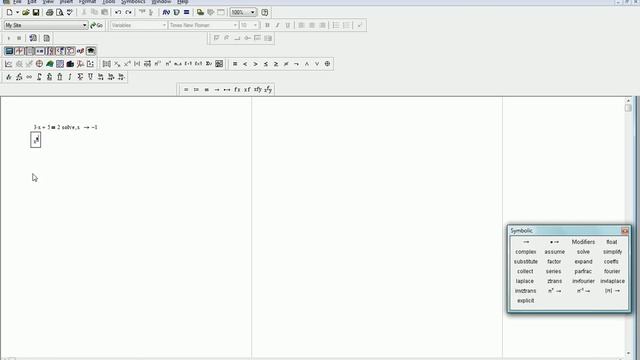Image resolution: width=640 pixels, height=360 pixels.
Task: Choose the laplace keyword in Symbolic panel
Action: [x=524, y=281]
